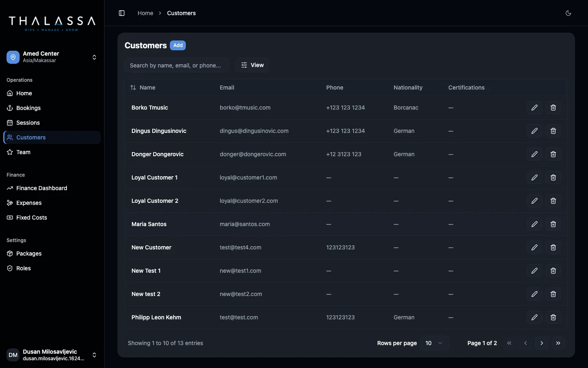Viewport: 588px width, 368px height.
Task: Focus the customer search field
Action: tap(177, 65)
